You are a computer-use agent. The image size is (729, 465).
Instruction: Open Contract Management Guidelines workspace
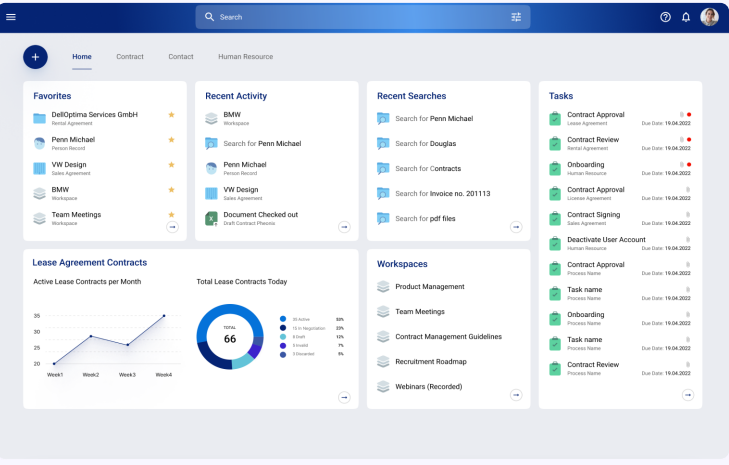coord(449,337)
